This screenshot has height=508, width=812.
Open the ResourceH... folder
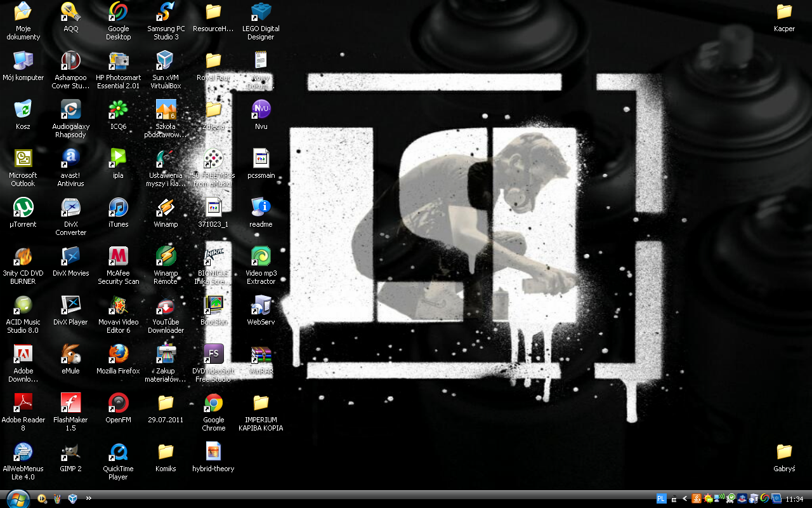click(214, 17)
